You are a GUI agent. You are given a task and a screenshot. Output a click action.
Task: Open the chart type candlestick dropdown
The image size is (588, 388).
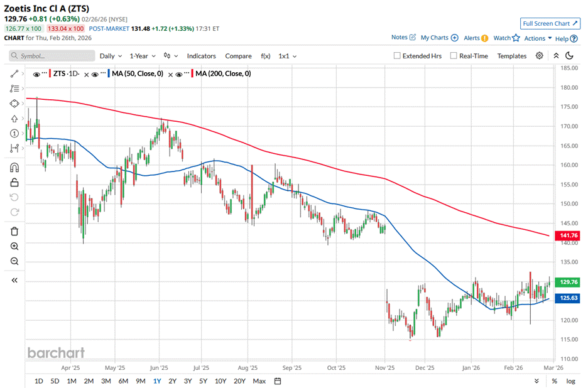tap(171, 56)
